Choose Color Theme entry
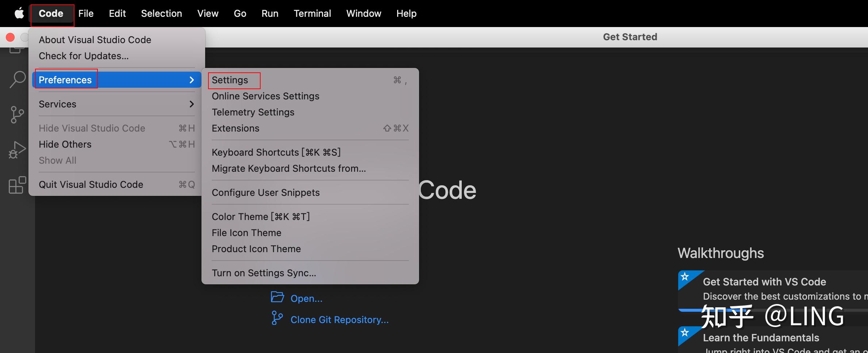Screen dimensions: 868x353 [x=310, y=217]
